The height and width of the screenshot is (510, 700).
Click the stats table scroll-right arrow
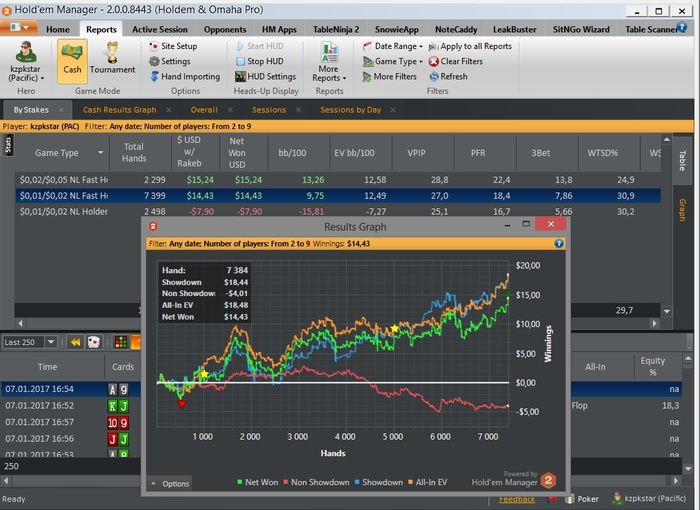[655, 323]
